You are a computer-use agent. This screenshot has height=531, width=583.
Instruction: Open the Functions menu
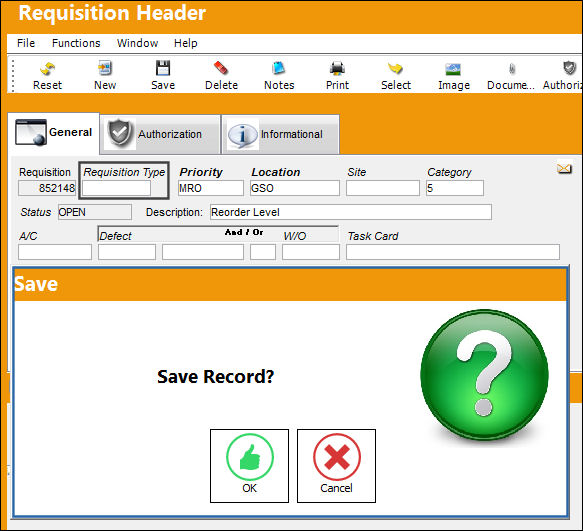[x=76, y=43]
